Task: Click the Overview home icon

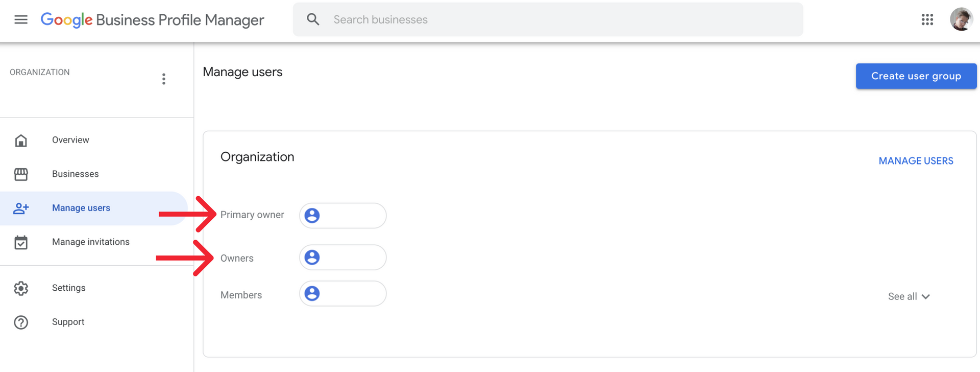Action: point(21,140)
